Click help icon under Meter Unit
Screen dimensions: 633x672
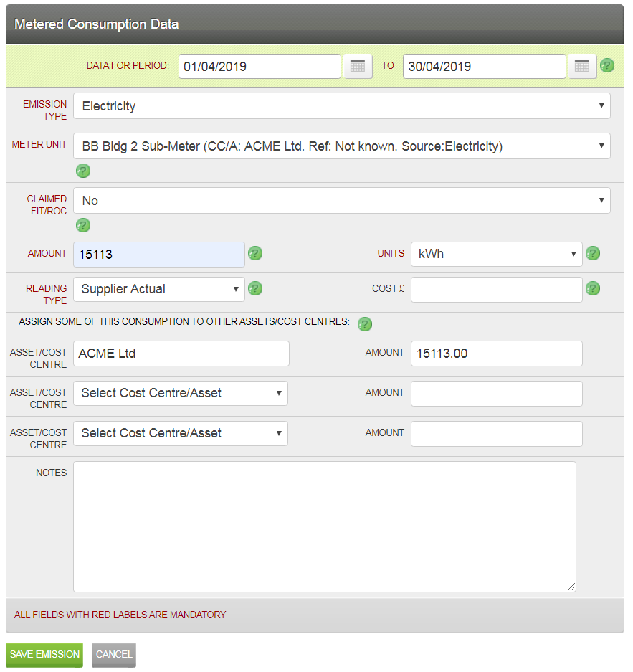tap(83, 171)
